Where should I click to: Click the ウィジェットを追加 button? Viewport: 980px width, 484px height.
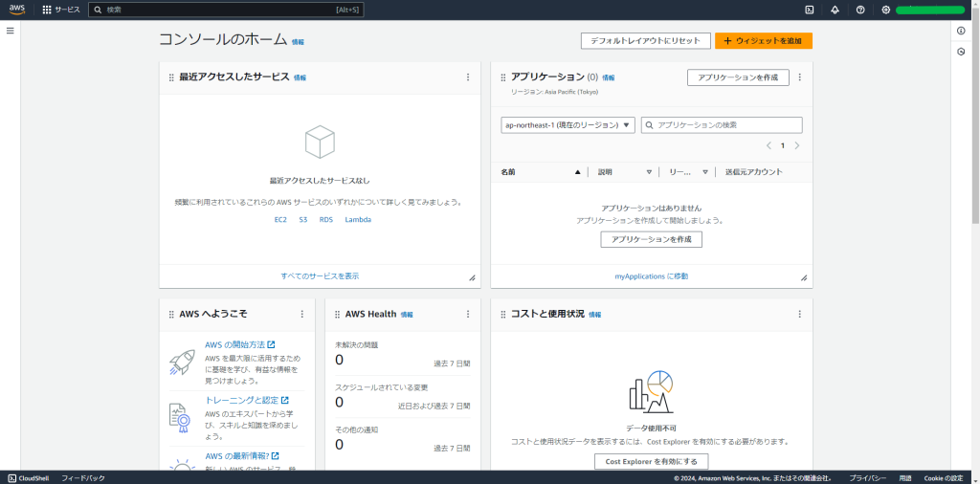click(x=764, y=41)
